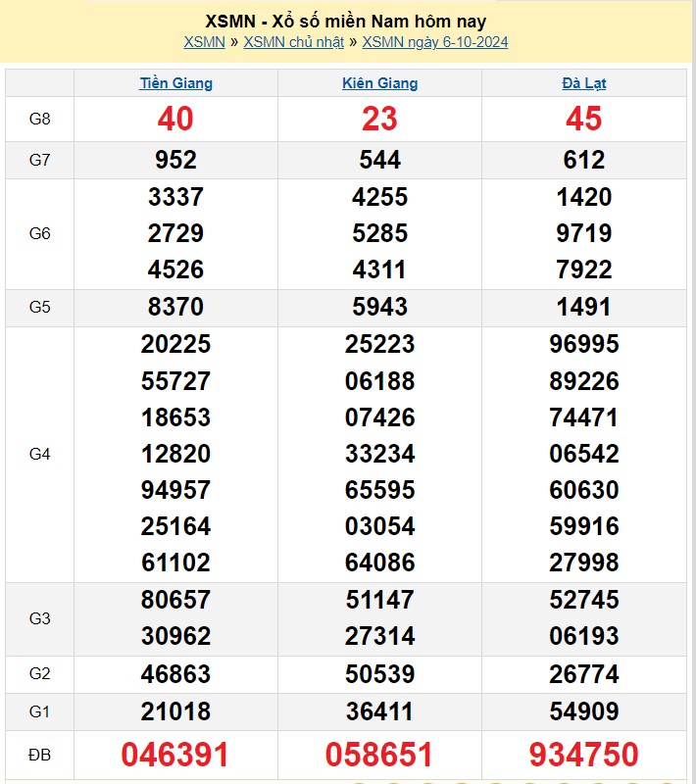Viewport: 696px width, 784px height.
Task: Open the Kiên Giang province link
Action: click(x=379, y=83)
